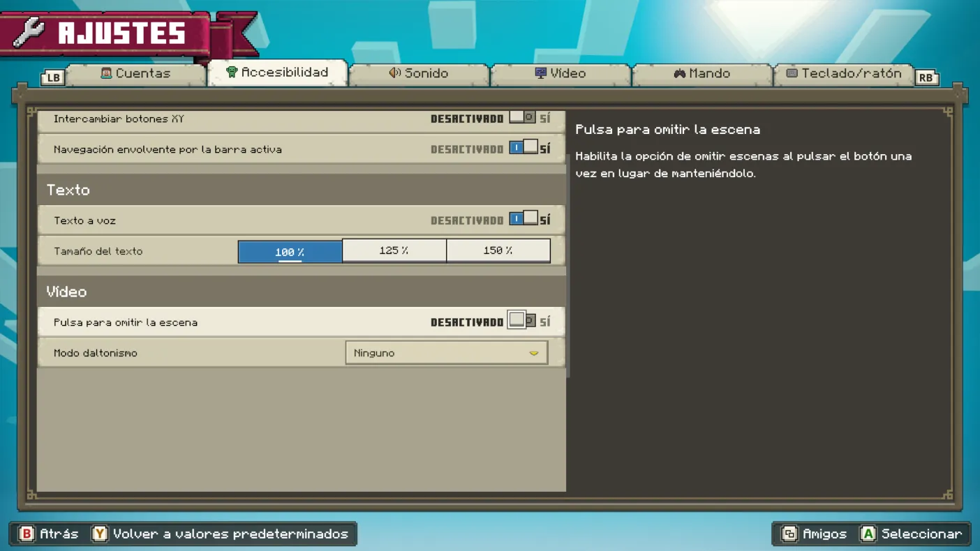Toggle Navegación envolvente por la barra activa
The width and height of the screenshot is (980, 551).
524,148
